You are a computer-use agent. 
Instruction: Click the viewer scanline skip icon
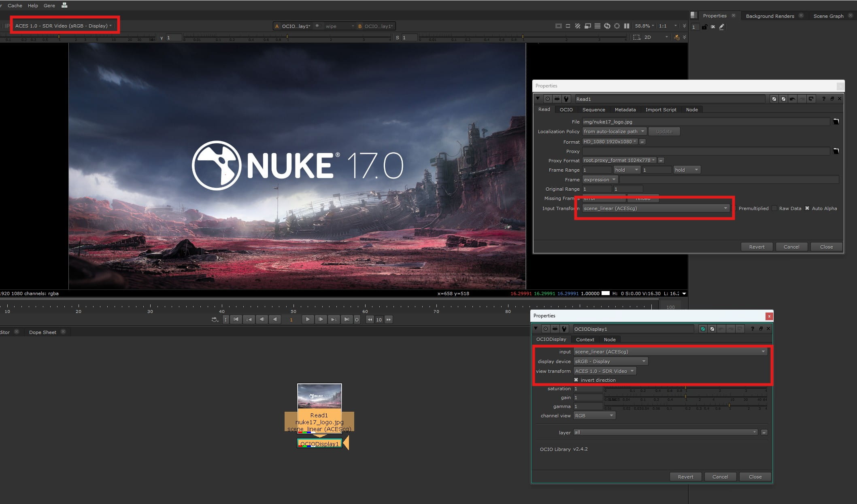(x=598, y=26)
